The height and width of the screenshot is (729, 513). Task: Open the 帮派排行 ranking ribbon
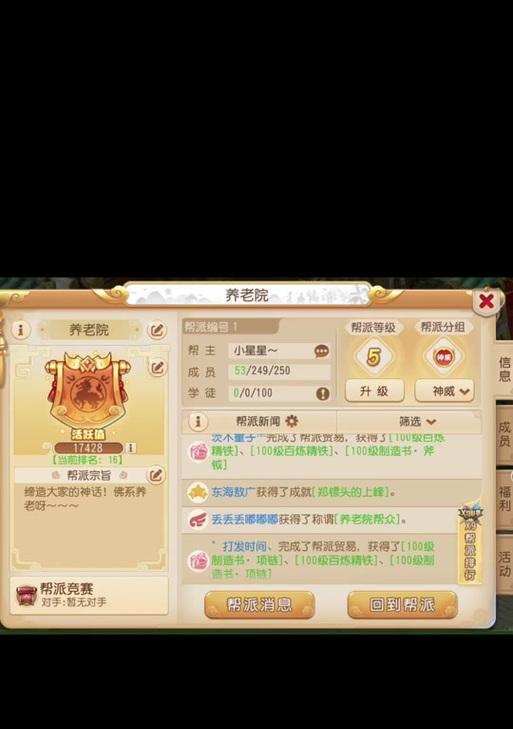click(470, 543)
